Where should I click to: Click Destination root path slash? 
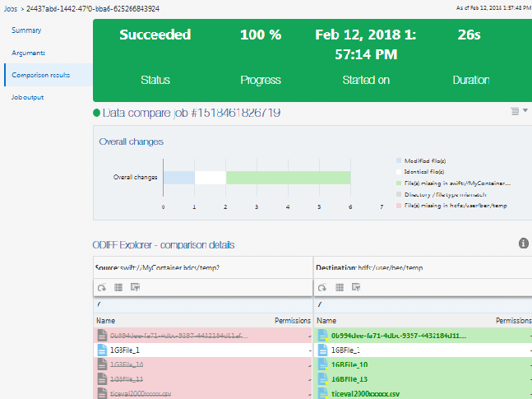point(319,304)
